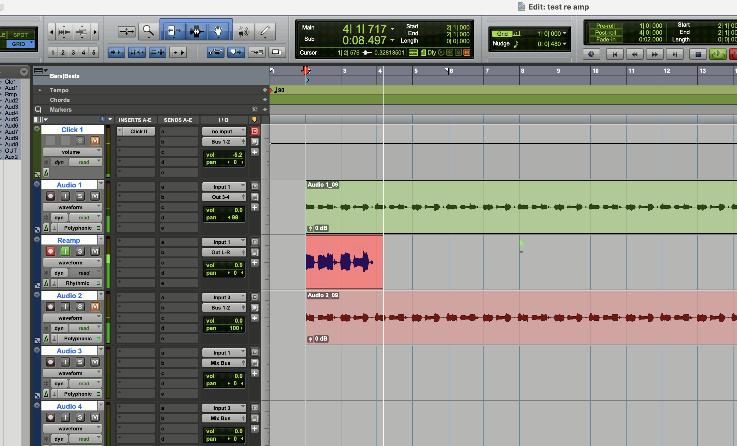Open Sub counter format dropdown
The image size is (737, 446).
pyautogui.click(x=393, y=40)
